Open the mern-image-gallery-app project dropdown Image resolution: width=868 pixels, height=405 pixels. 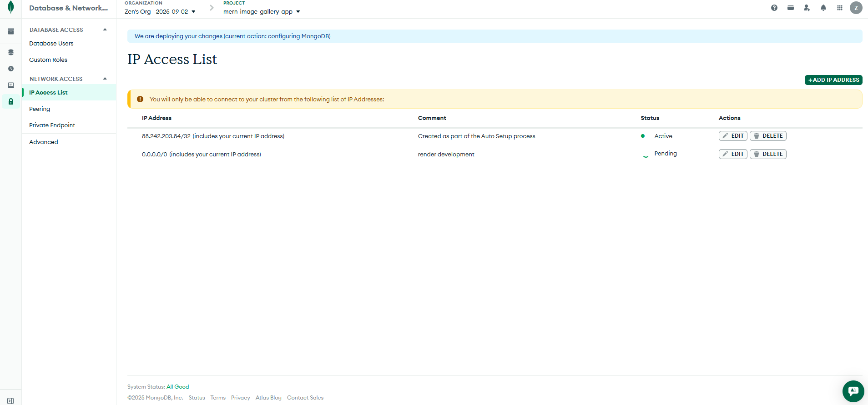[261, 11]
